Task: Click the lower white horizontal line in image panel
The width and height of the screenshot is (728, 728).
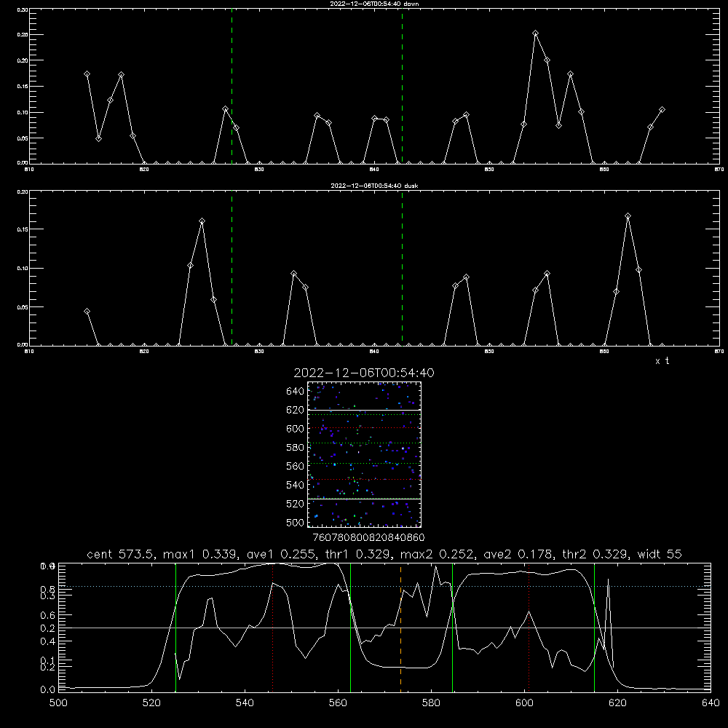Action: (x=364, y=499)
